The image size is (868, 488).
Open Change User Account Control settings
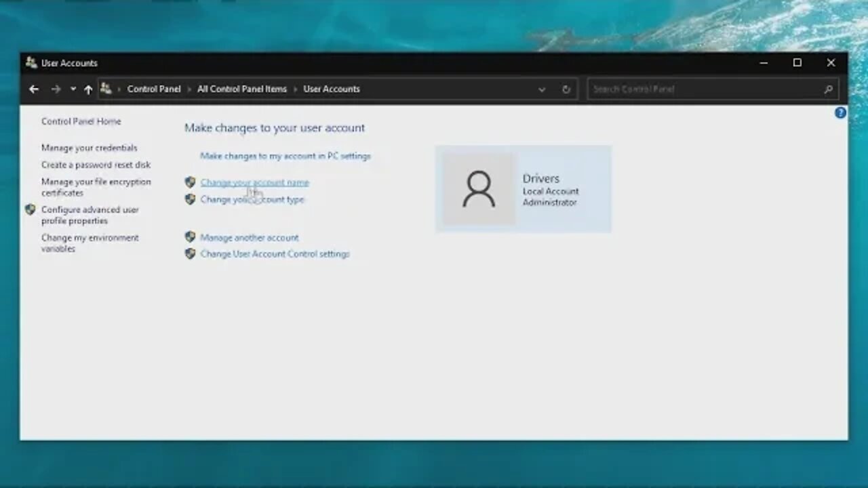click(x=275, y=254)
